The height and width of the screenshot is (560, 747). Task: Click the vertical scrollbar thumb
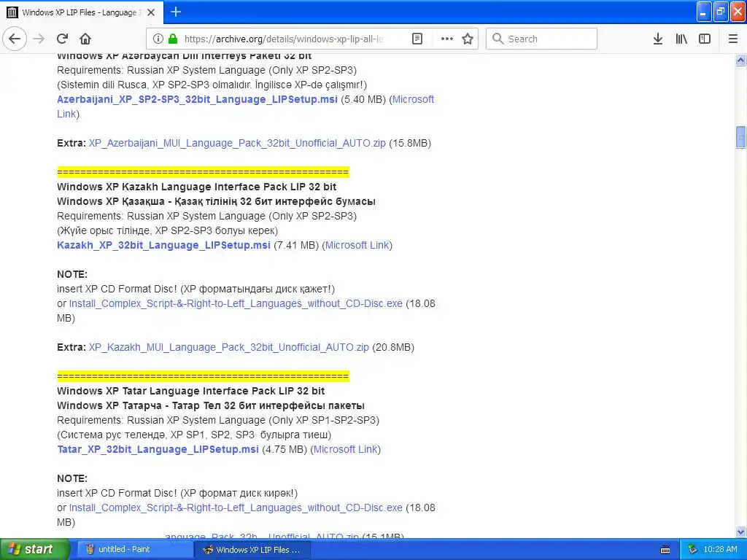(741, 138)
